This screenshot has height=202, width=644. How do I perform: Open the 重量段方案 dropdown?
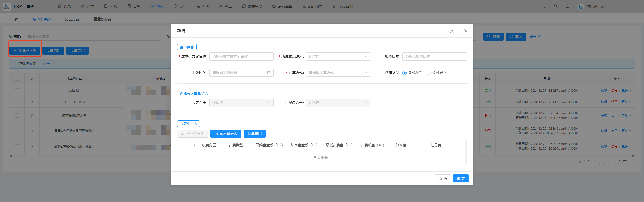coord(338,103)
